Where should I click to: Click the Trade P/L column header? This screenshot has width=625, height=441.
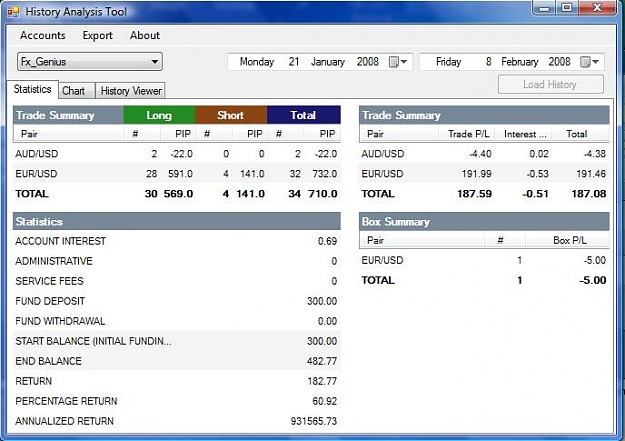(x=467, y=134)
